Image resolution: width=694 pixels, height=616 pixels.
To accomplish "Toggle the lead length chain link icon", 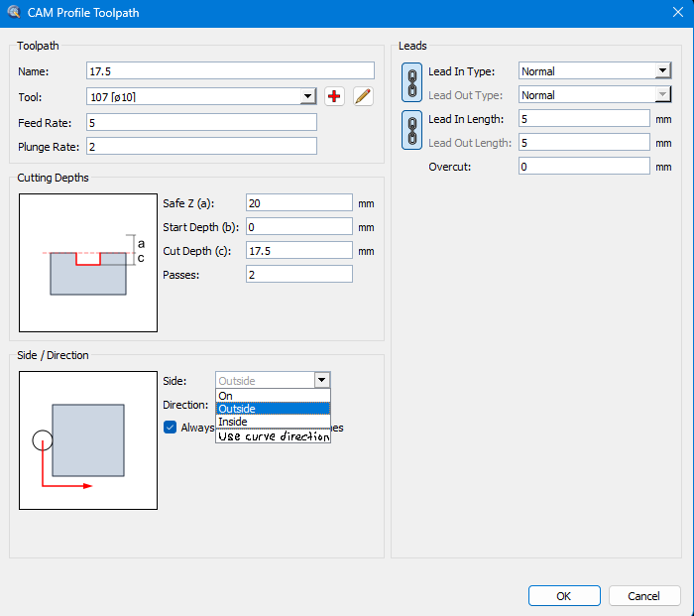I will [x=411, y=131].
